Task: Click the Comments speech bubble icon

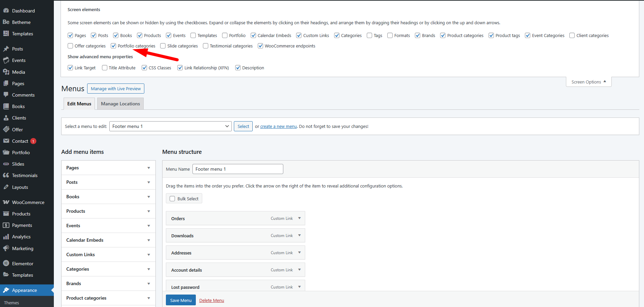Action: pos(6,95)
